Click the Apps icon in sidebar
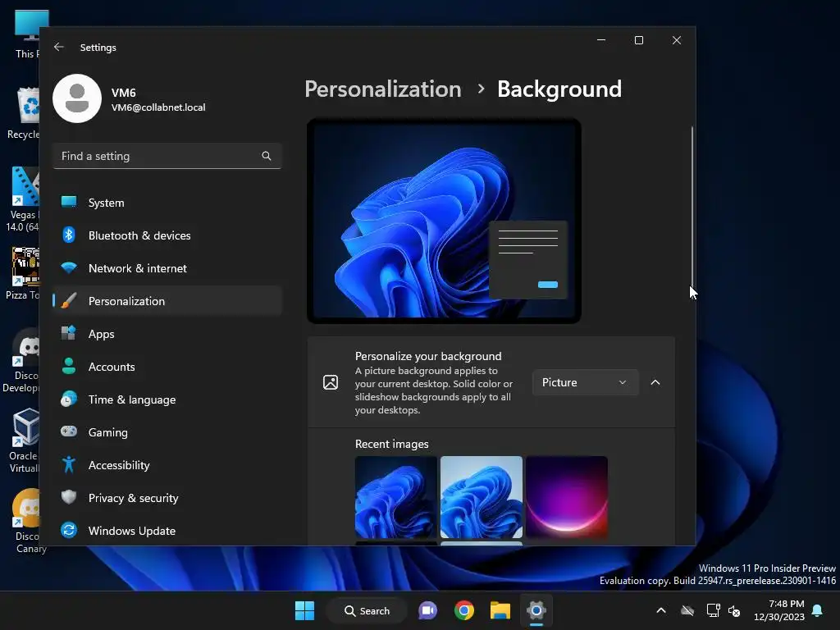This screenshot has width=840, height=630. 69,333
